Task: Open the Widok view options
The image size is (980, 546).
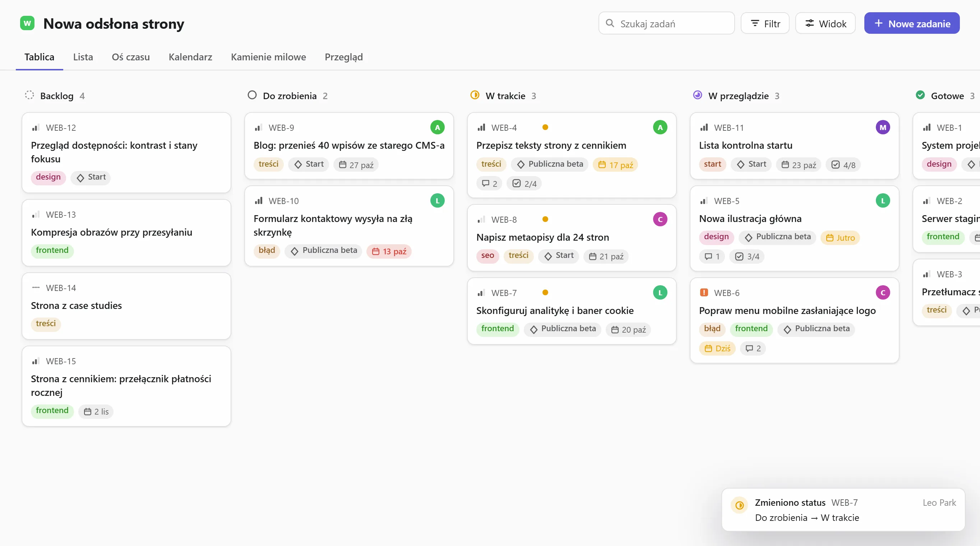Action: point(825,24)
